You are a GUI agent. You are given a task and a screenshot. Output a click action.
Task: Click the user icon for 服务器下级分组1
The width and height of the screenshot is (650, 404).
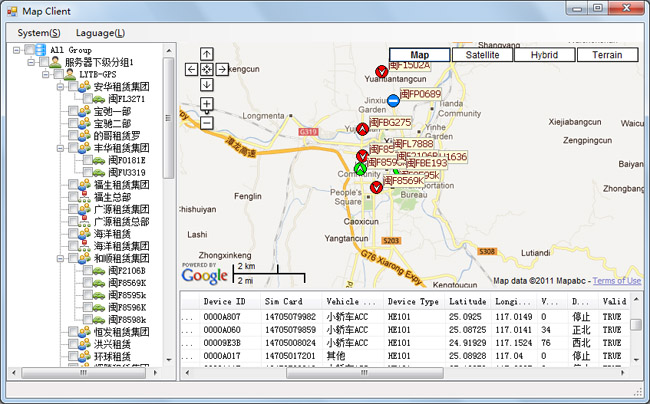pos(55,62)
